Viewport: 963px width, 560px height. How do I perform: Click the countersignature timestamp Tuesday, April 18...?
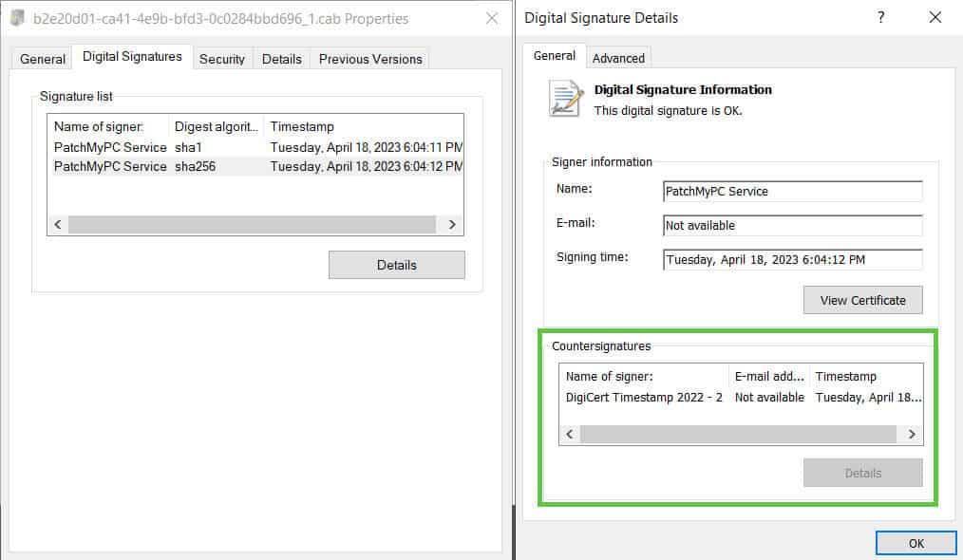pos(868,398)
